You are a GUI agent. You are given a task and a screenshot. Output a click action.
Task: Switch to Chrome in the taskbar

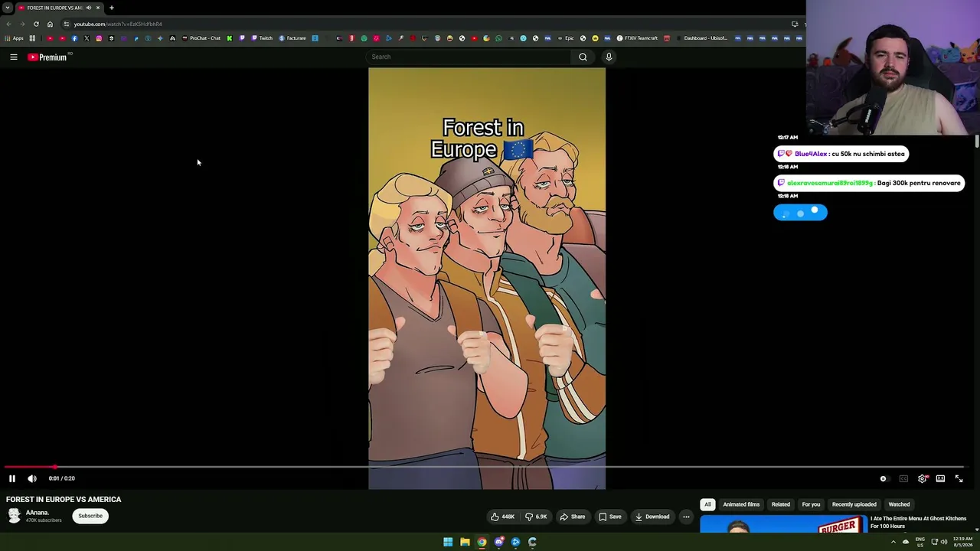pos(482,542)
